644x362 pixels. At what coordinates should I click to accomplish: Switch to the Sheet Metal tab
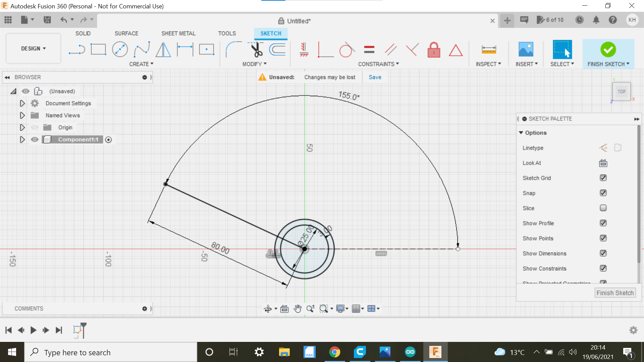[x=178, y=33]
